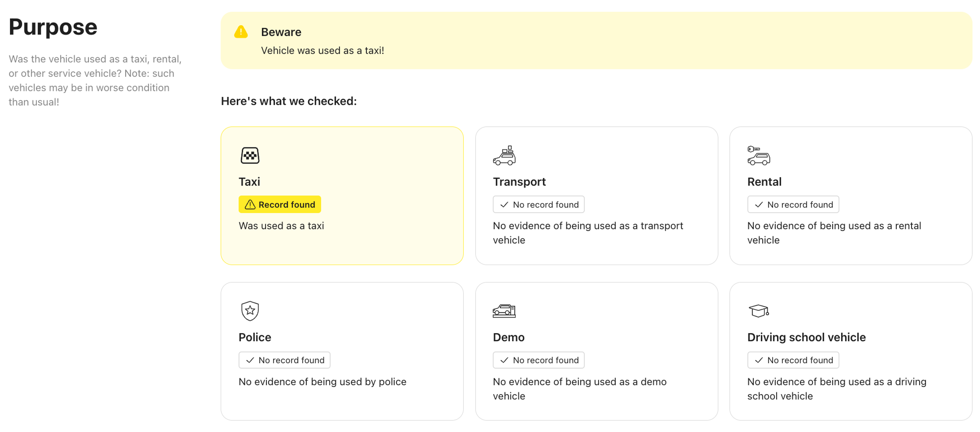Screen dimensions: 980x432
Task: Click the yellow Record found badge
Action: pos(280,205)
